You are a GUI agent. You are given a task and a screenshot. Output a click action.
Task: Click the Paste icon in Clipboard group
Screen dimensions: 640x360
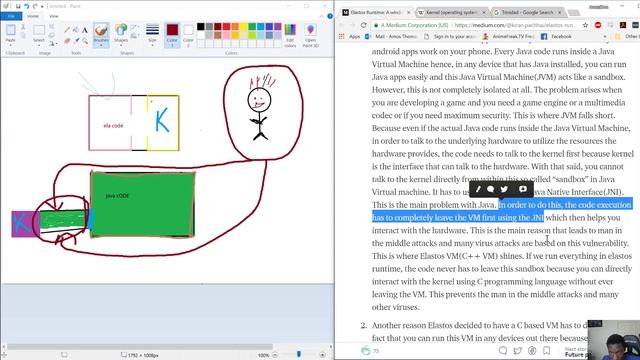pos(11,30)
